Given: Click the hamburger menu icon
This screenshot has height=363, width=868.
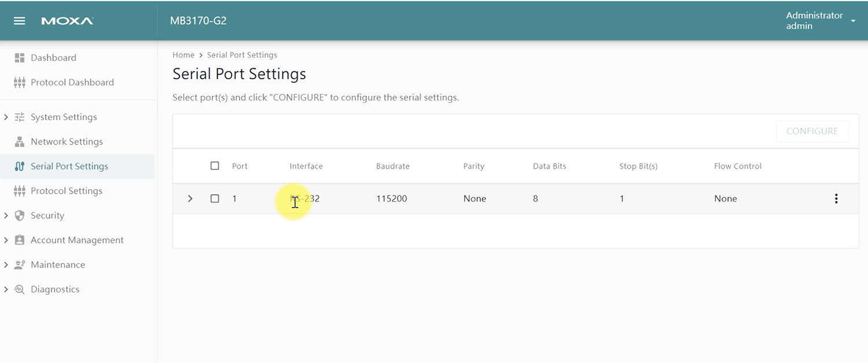Looking at the screenshot, I should click(19, 21).
